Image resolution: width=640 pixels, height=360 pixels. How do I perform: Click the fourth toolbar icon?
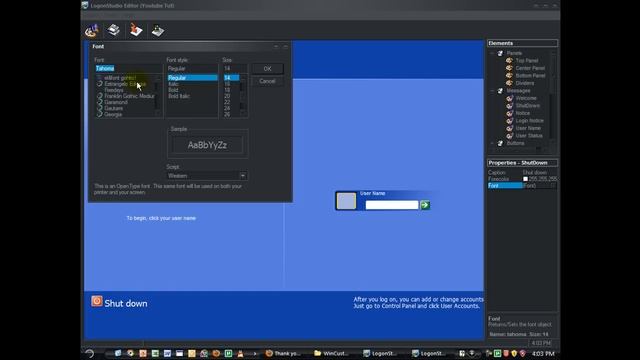pyautogui.click(x=158, y=30)
